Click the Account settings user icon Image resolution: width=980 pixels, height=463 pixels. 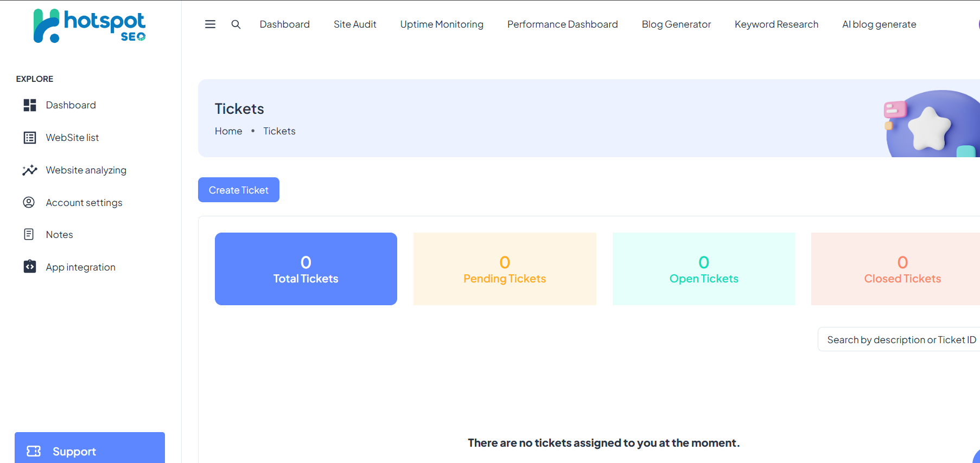(x=29, y=202)
